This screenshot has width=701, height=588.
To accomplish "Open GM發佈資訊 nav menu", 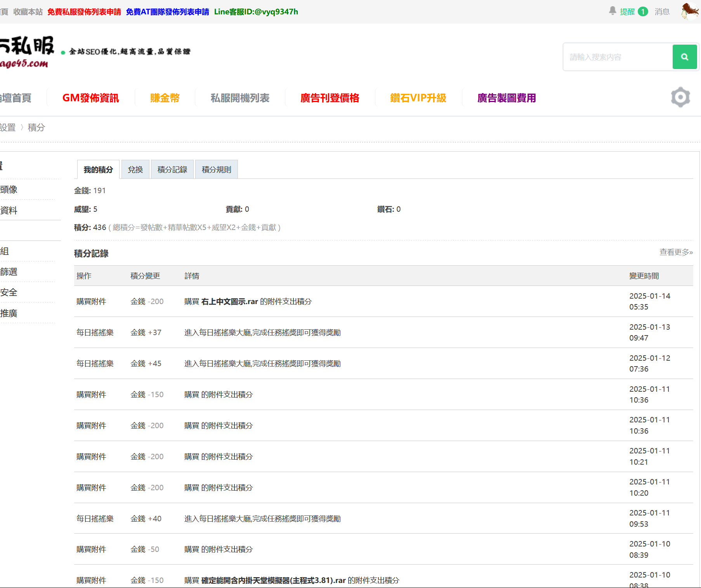I will [91, 98].
